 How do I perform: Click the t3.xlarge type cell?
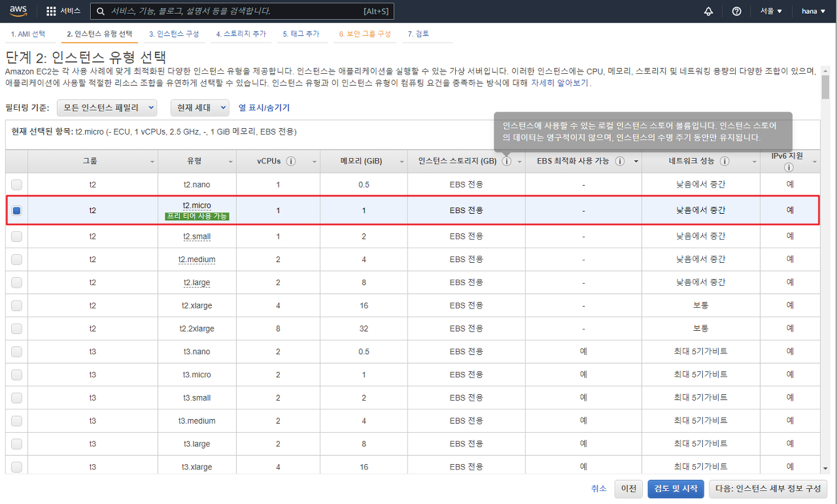pyautogui.click(x=197, y=467)
